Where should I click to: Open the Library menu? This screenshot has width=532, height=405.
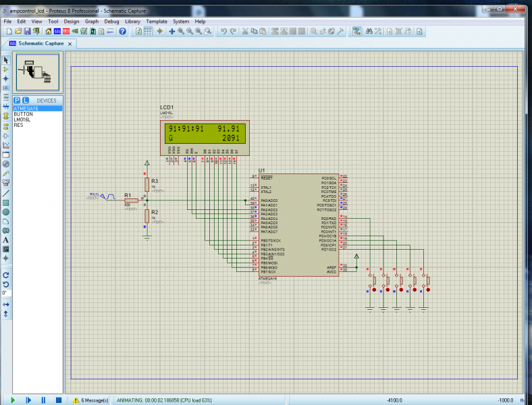[133, 22]
